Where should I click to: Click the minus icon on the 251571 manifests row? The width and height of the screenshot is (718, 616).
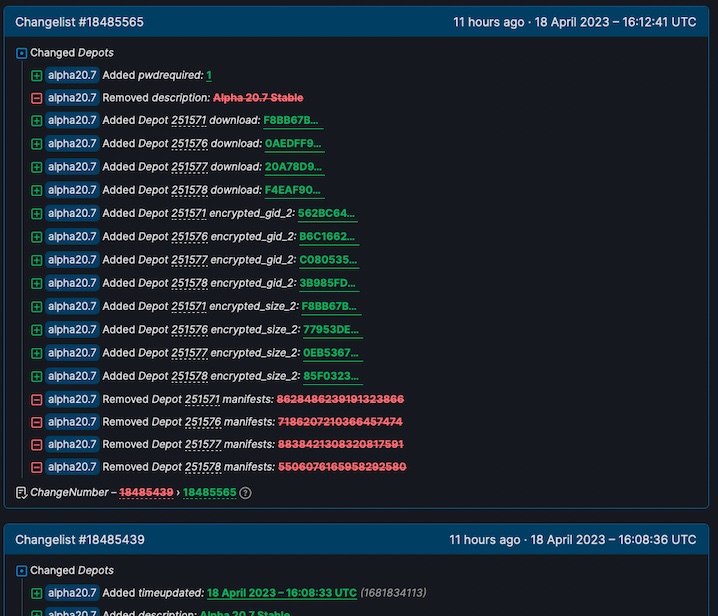point(37,399)
